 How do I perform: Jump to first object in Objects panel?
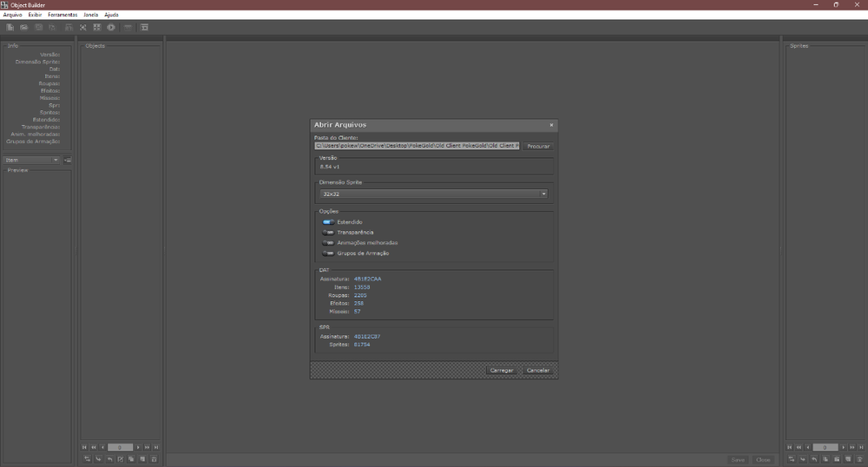point(84,447)
